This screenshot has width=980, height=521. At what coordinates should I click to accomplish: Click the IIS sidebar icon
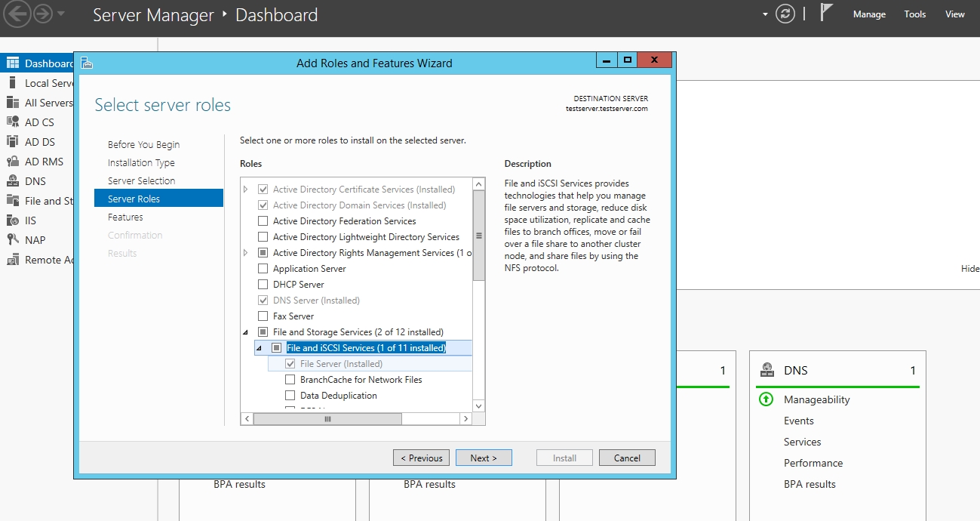[13, 220]
